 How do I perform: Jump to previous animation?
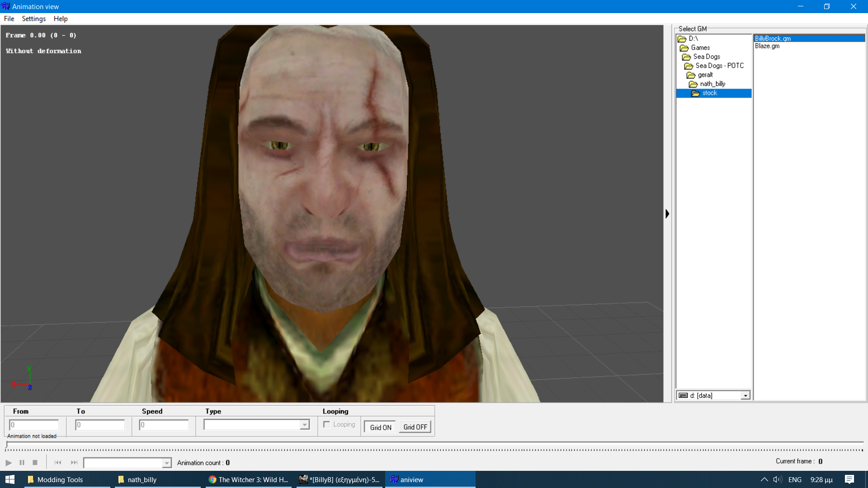(58, 463)
